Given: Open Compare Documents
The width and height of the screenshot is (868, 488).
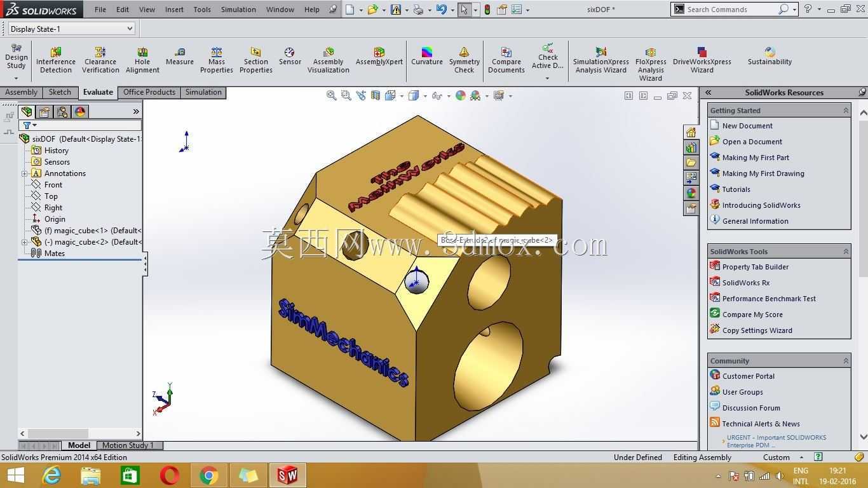Looking at the screenshot, I should pos(506,60).
